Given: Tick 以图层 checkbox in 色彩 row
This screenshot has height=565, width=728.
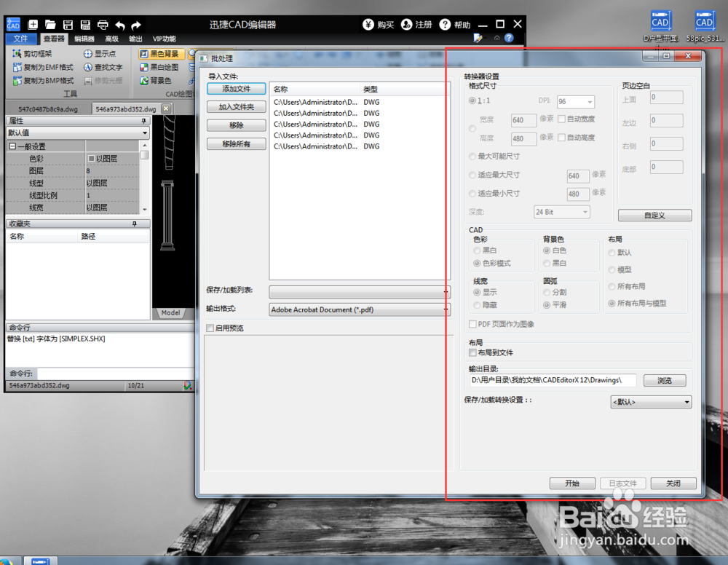Looking at the screenshot, I should pyautogui.click(x=91, y=159).
